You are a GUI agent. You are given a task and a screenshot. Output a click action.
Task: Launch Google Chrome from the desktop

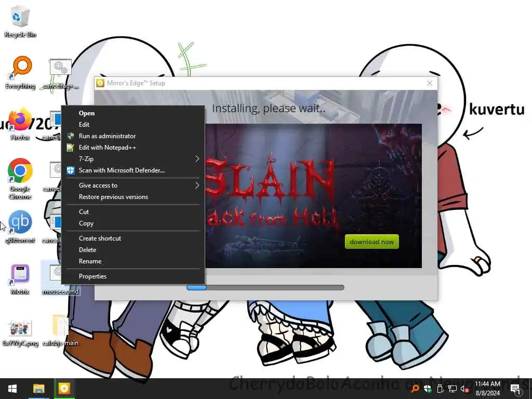20,179
